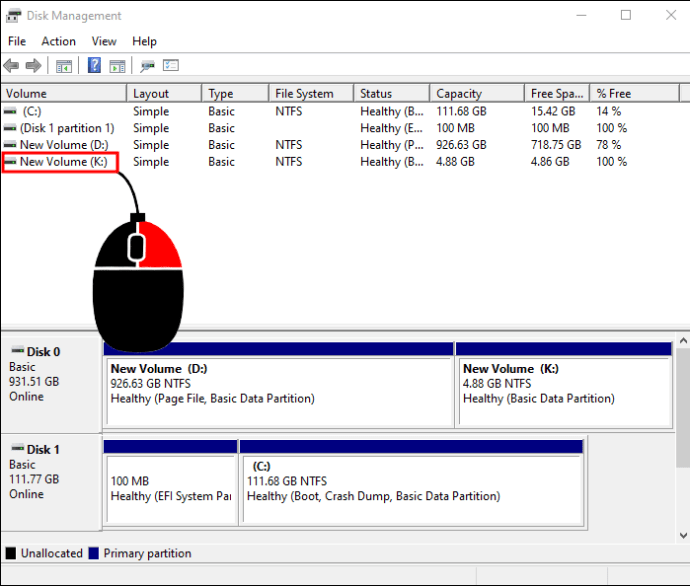Open Help via the blue question mark icon

click(x=94, y=66)
